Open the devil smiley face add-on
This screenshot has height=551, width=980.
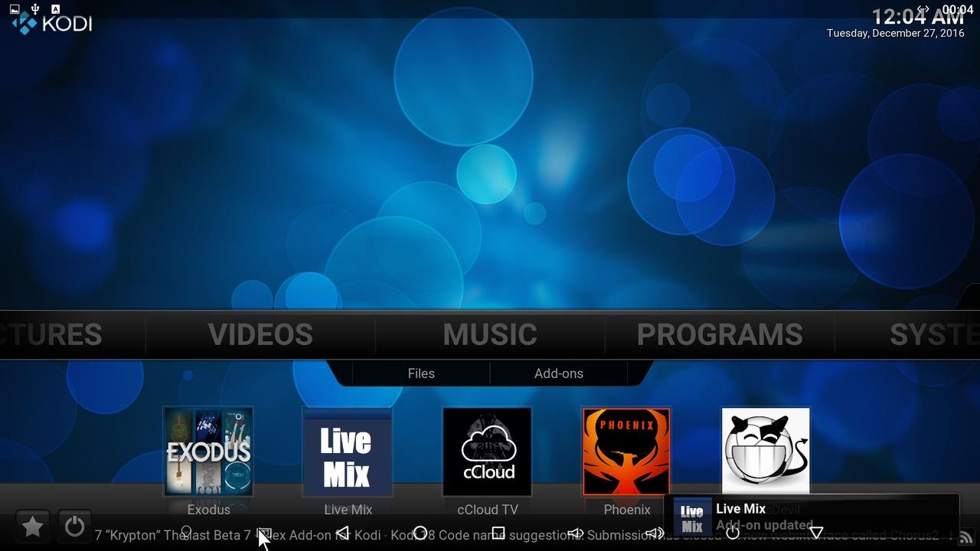click(766, 452)
